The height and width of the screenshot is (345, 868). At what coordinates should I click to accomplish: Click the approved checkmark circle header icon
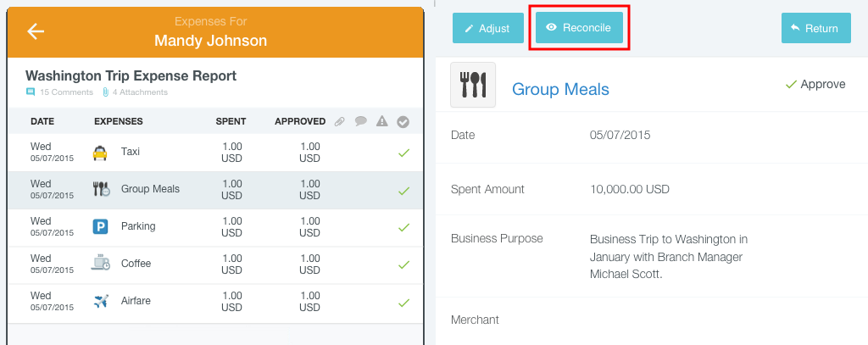[403, 122]
